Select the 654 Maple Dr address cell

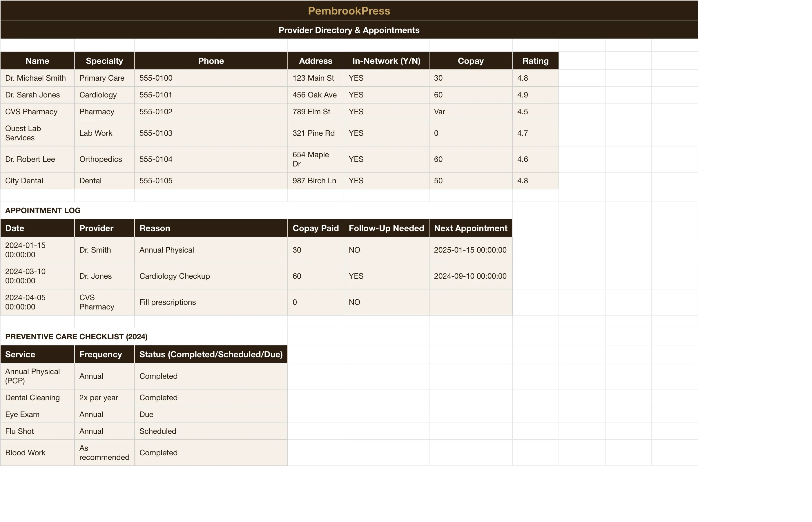tap(316, 159)
